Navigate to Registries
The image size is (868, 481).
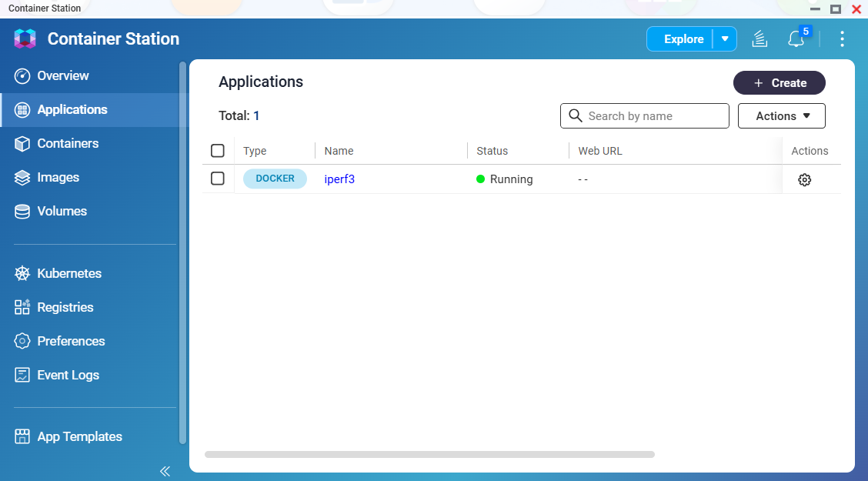point(65,307)
